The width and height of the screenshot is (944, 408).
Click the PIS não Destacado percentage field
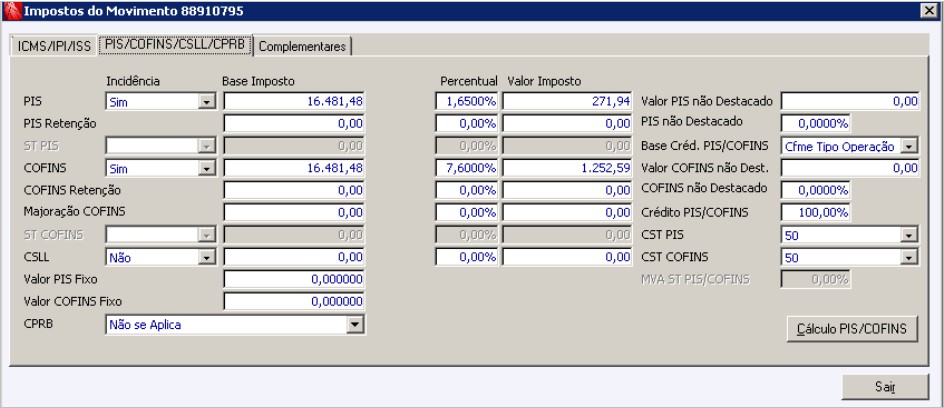816,124
